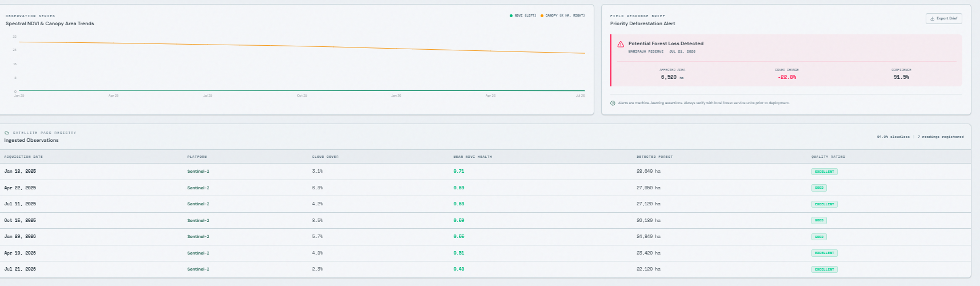This screenshot has width=980, height=286.
Task: Click the Quality Rating column header
Action: pyautogui.click(x=828, y=157)
